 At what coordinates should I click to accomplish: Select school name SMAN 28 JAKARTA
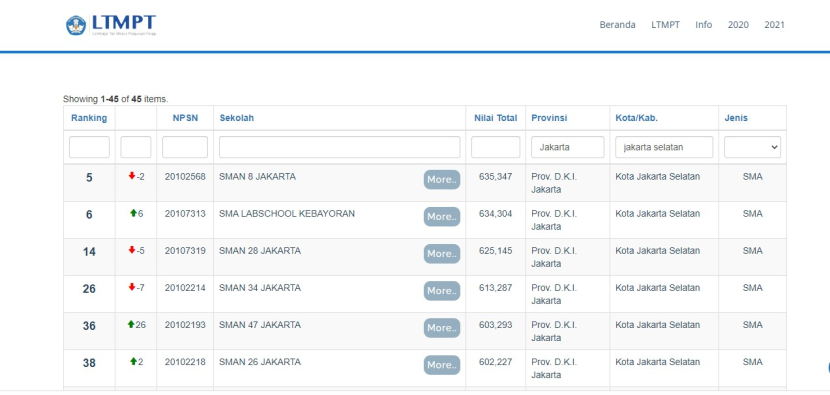point(260,251)
